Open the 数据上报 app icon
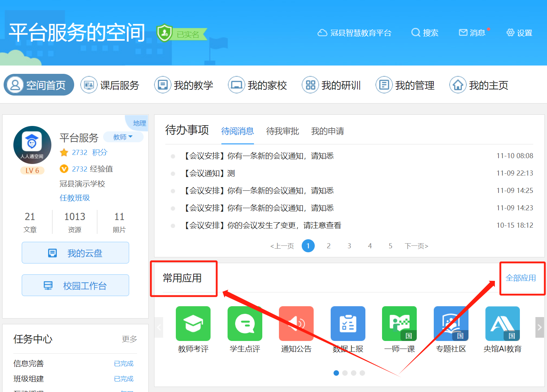The height and width of the screenshot is (392, 547). point(348,324)
